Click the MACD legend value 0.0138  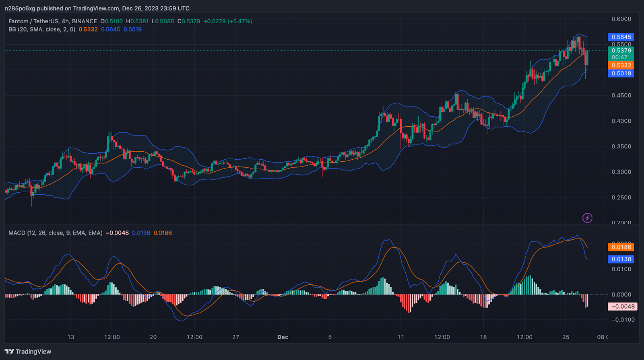(141, 233)
